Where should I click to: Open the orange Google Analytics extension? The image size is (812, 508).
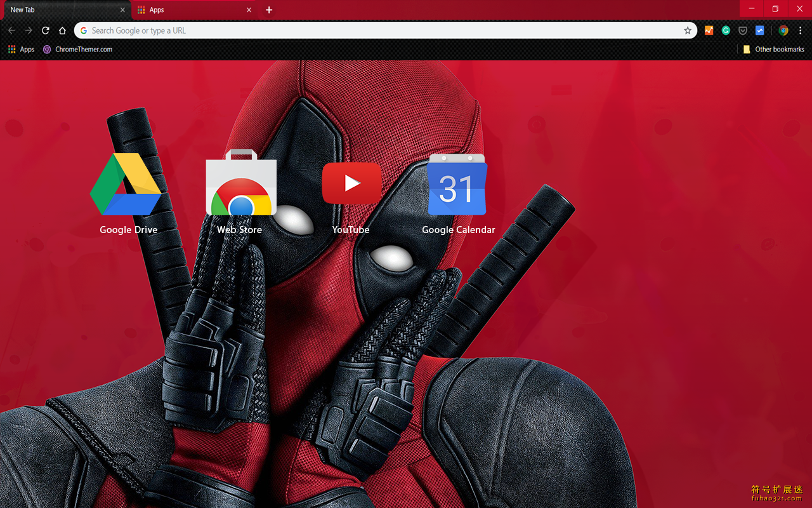point(709,30)
